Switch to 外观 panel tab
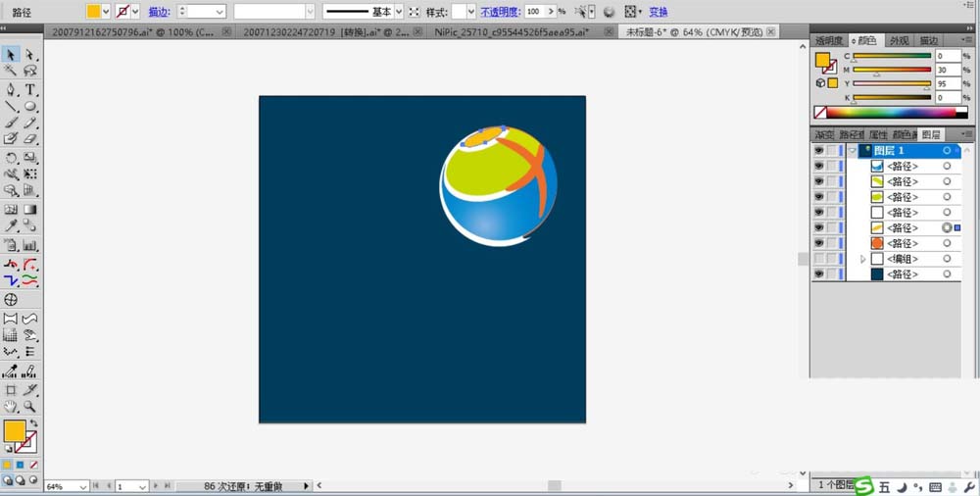Image resolution: width=980 pixels, height=496 pixels. (900, 40)
